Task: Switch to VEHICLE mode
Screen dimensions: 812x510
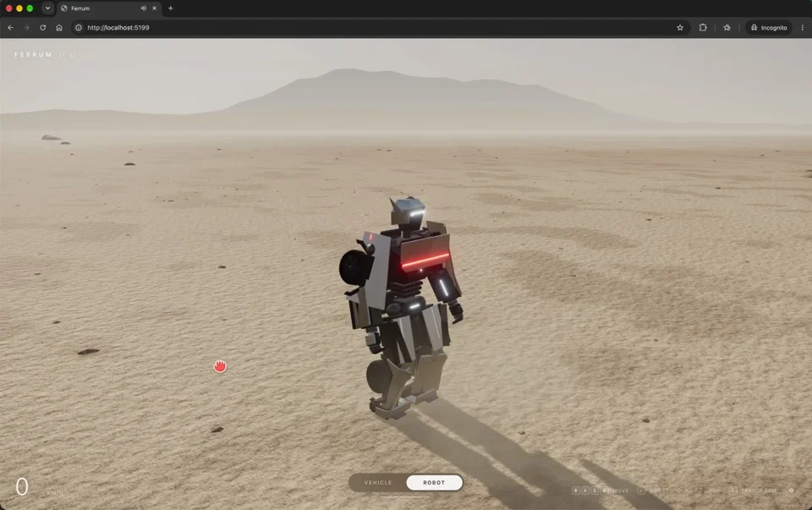Action: click(x=378, y=483)
